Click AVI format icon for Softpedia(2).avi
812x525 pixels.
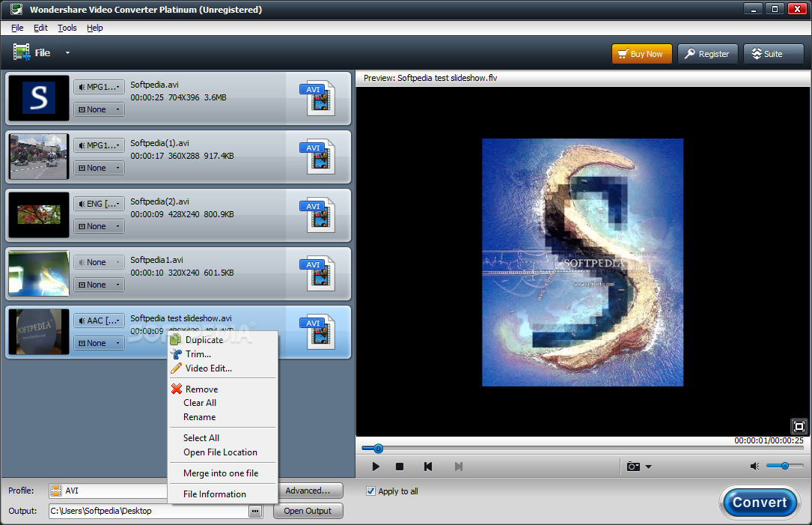pos(317,216)
